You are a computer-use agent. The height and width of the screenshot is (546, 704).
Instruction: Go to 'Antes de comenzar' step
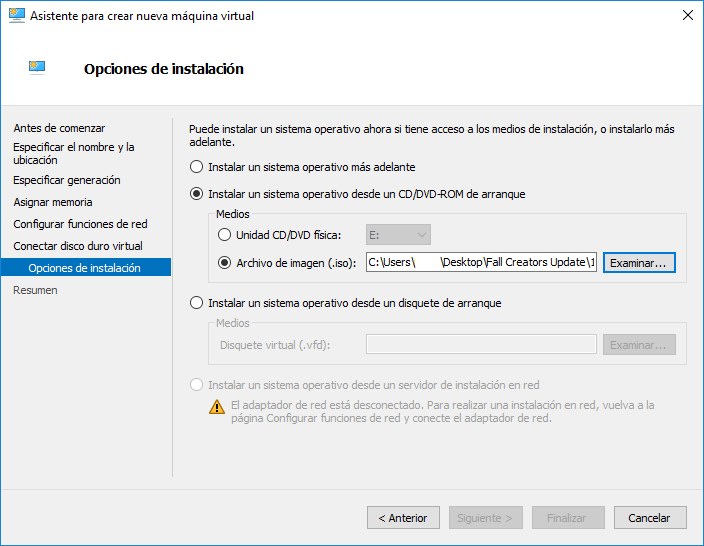[59, 128]
